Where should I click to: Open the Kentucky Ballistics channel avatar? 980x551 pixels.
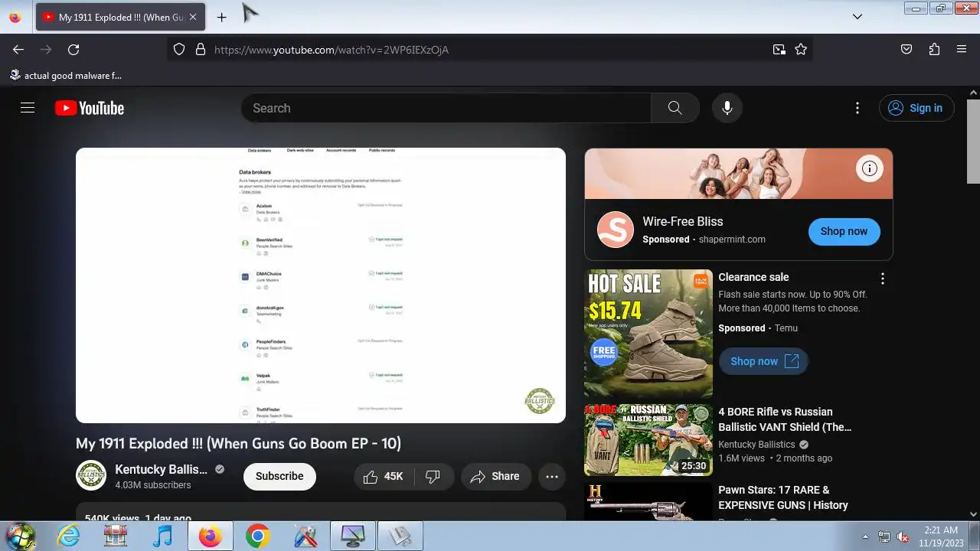coord(91,475)
